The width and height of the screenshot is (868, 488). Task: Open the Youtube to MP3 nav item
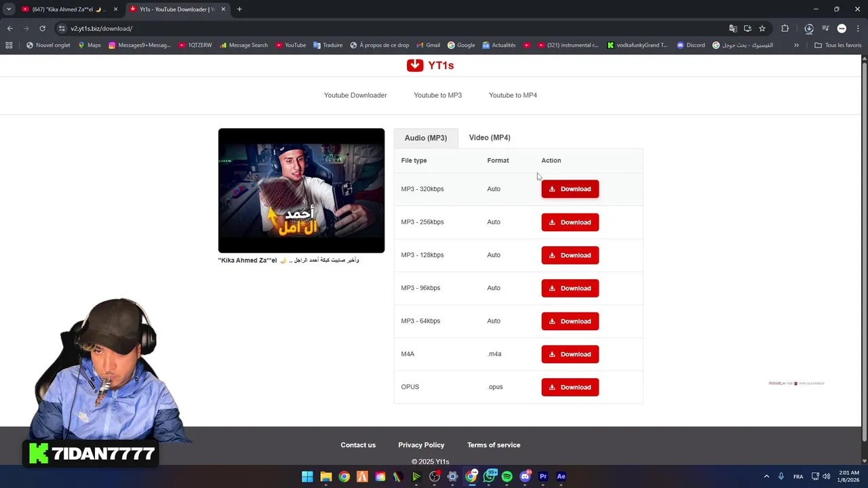(x=438, y=96)
